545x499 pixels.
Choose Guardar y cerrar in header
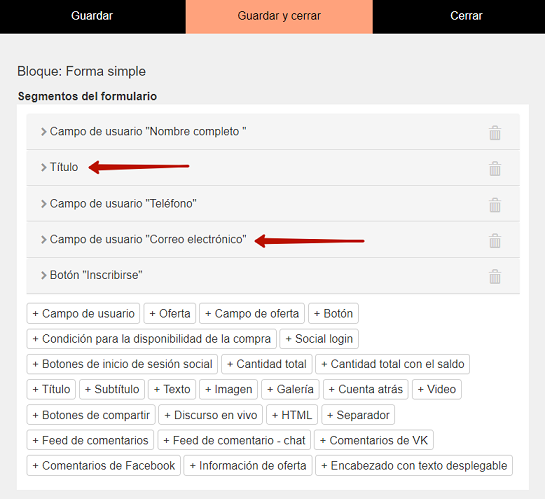279,16
